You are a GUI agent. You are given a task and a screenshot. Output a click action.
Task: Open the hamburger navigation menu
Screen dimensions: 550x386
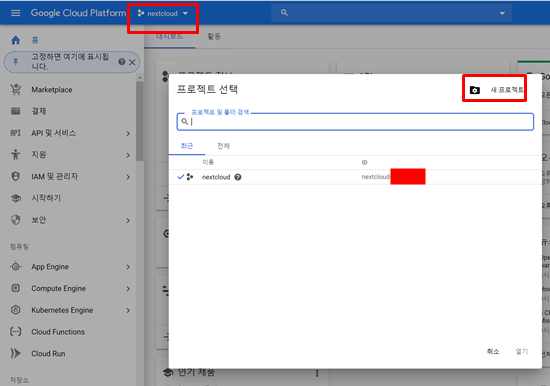[x=15, y=13]
